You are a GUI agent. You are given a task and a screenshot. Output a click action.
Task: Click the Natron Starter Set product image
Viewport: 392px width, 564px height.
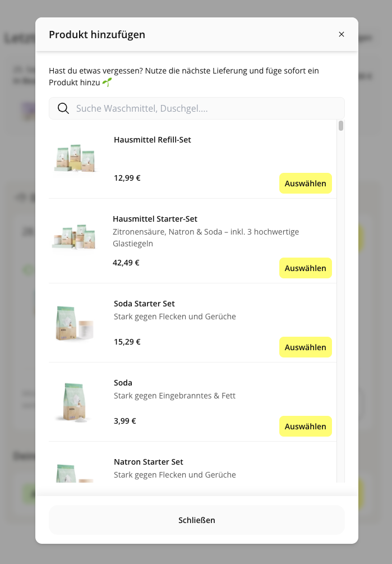click(x=75, y=473)
